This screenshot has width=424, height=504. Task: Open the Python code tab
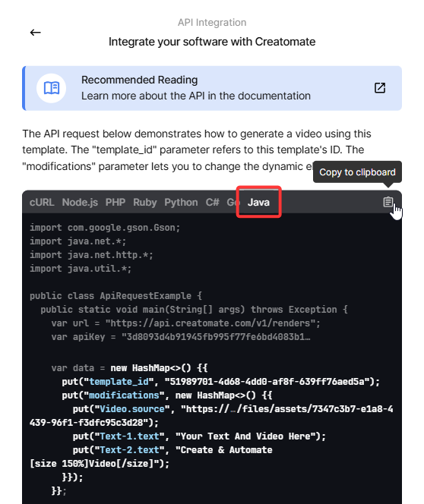[x=181, y=203]
